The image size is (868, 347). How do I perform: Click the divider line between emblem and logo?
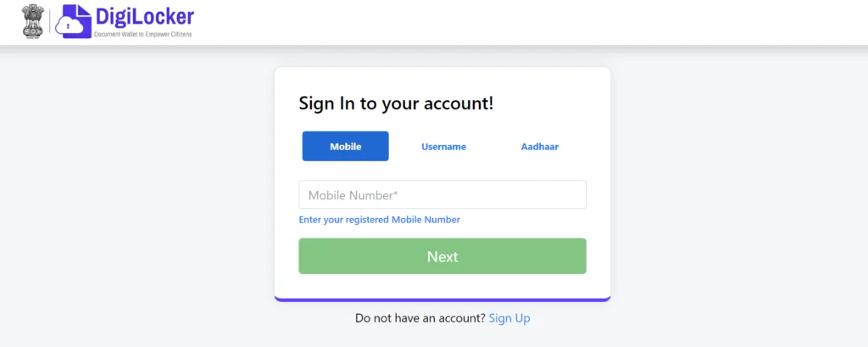[50, 21]
